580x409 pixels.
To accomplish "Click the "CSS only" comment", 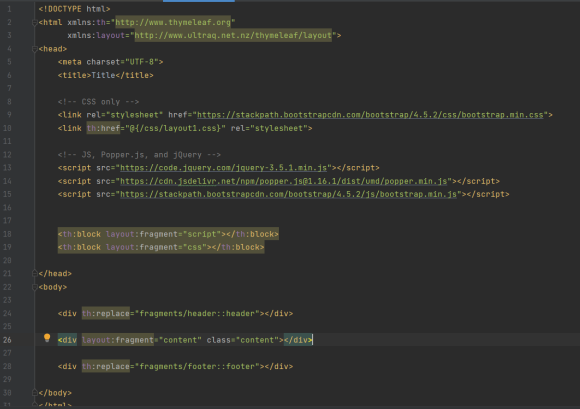I will click(98, 102).
